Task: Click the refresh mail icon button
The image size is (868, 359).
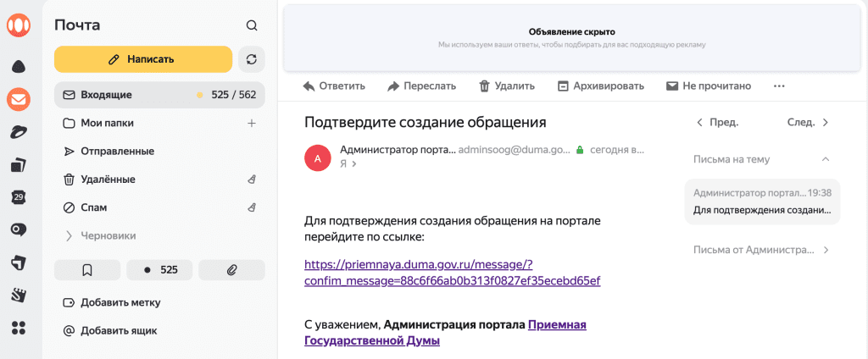Action: (x=251, y=59)
